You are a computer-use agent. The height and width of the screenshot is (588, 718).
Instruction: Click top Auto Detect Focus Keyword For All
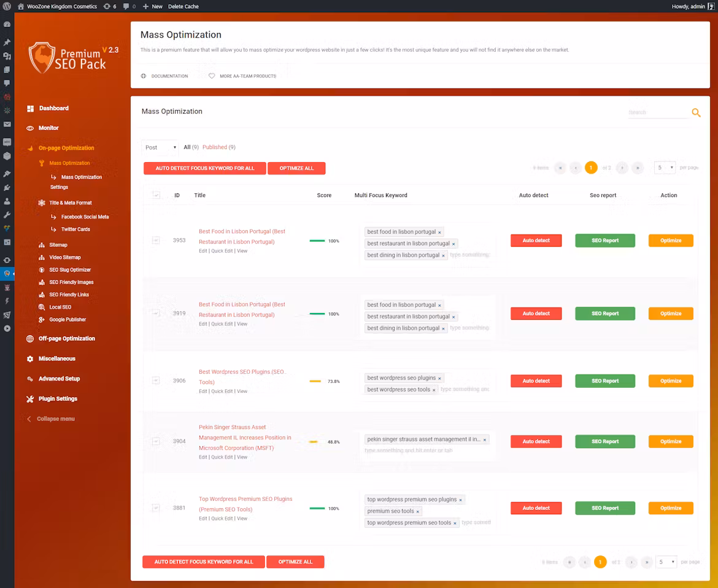205,169
